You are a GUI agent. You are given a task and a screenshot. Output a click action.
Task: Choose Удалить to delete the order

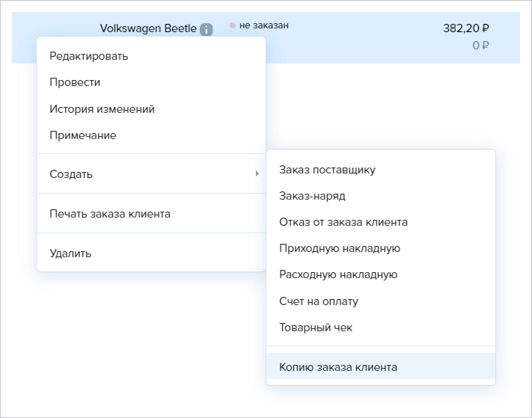click(x=70, y=253)
